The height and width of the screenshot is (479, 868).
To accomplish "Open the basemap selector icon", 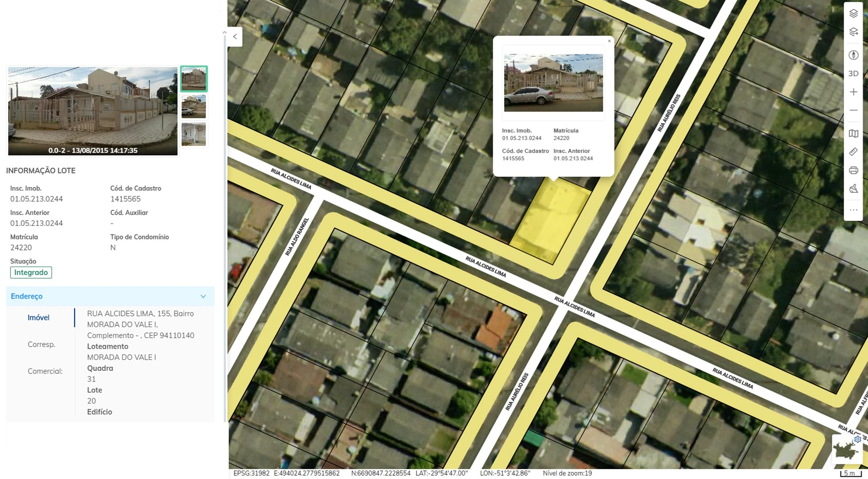I will pyautogui.click(x=853, y=133).
